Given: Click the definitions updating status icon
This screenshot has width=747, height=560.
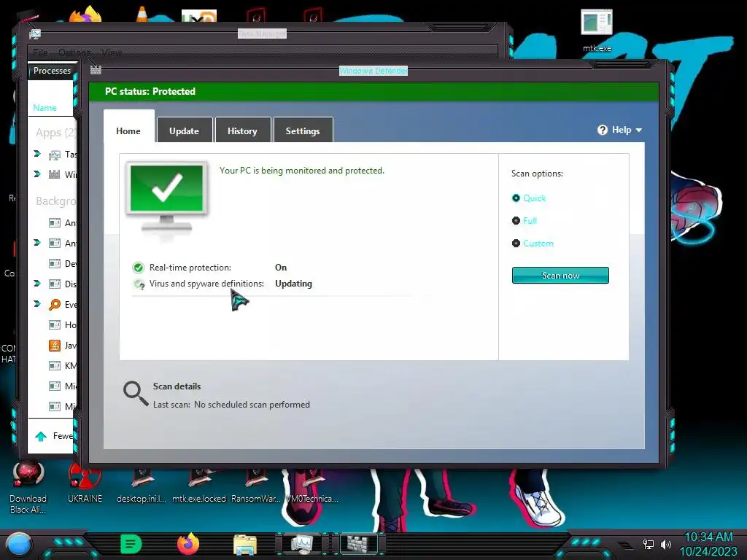Looking at the screenshot, I should point(139,284).
